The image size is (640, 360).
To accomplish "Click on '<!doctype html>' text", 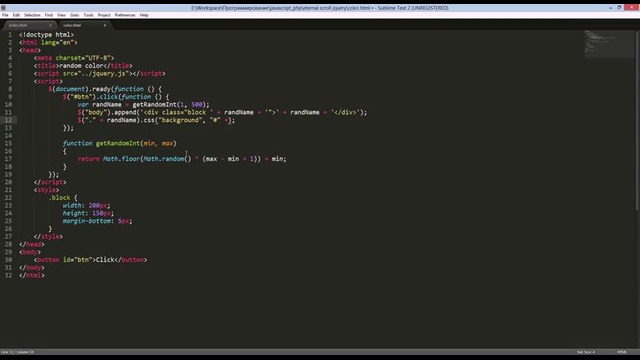I will (x=47, y=35).
